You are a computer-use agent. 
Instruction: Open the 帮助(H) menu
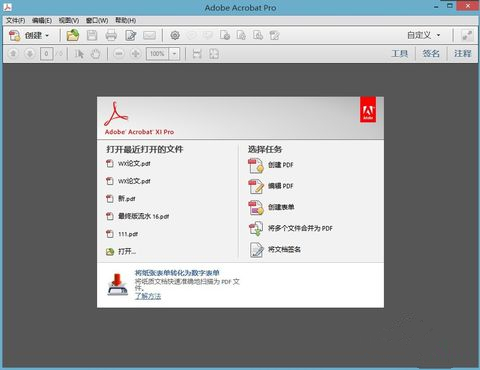click(x=125, y=21)
